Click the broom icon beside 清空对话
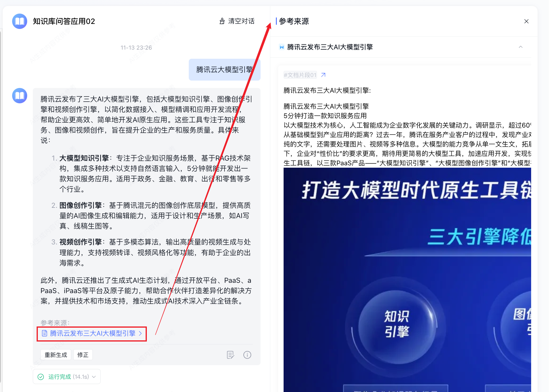The height and width of the screenshot is (392, 553). click(222, 21)
